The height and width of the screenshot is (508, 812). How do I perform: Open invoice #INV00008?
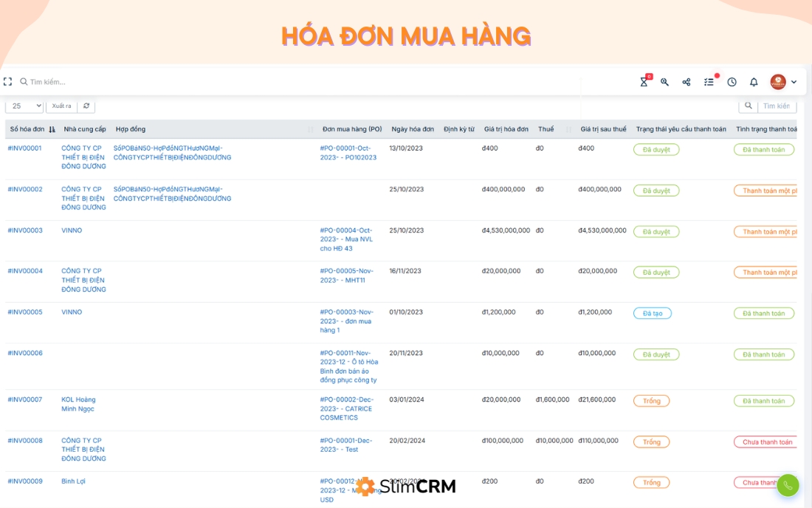[25, 441]
